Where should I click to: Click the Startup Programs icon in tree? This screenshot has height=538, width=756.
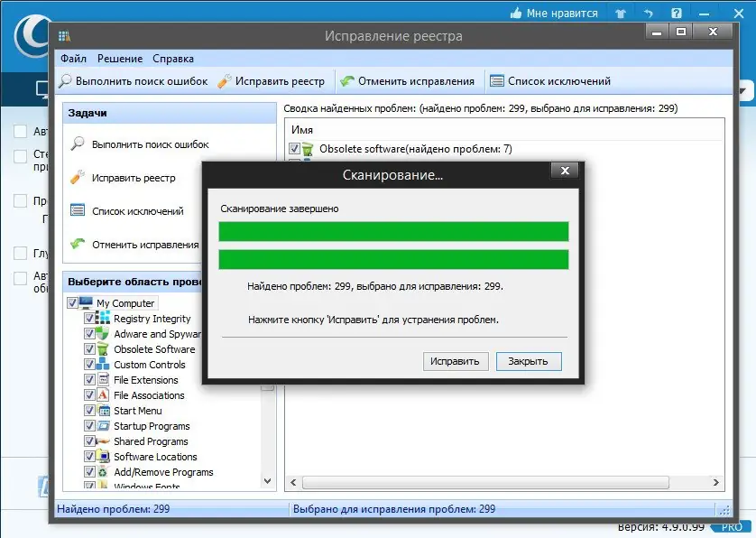pos(103,425)
